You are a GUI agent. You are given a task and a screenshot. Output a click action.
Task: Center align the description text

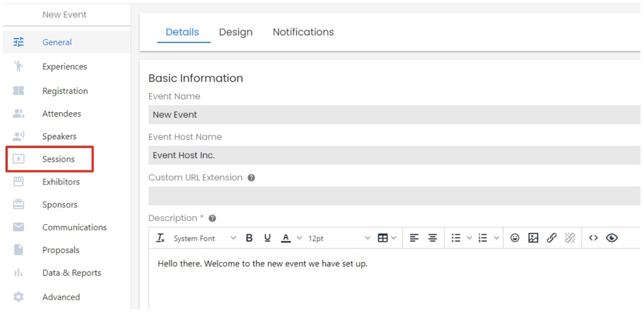click(432, 238)
